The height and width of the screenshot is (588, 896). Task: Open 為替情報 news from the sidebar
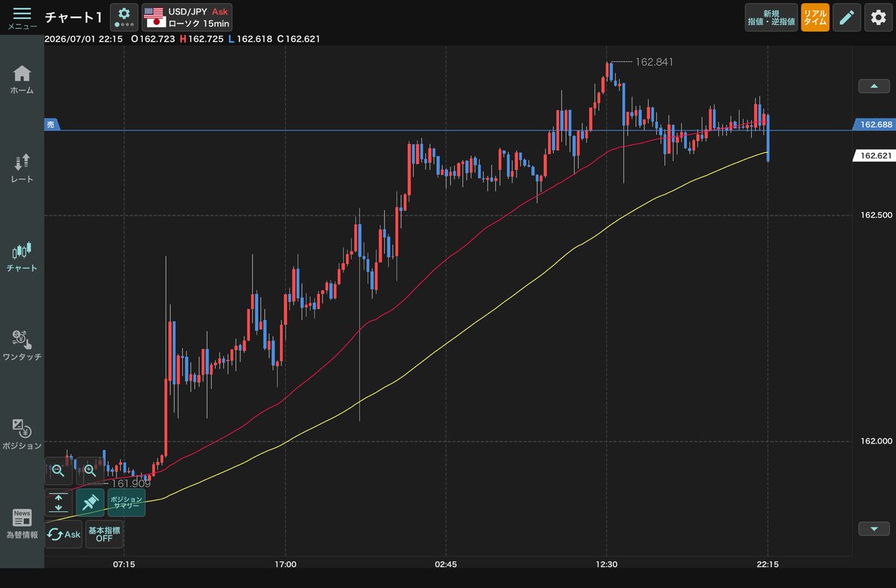pyautogui.click(x=22, y=523)
